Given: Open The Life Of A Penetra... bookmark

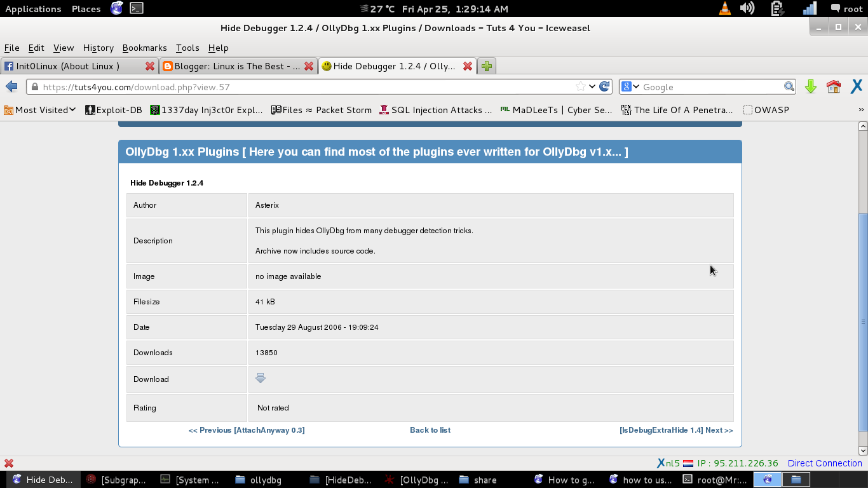Looking at the screenshot, I should point(677,110).
